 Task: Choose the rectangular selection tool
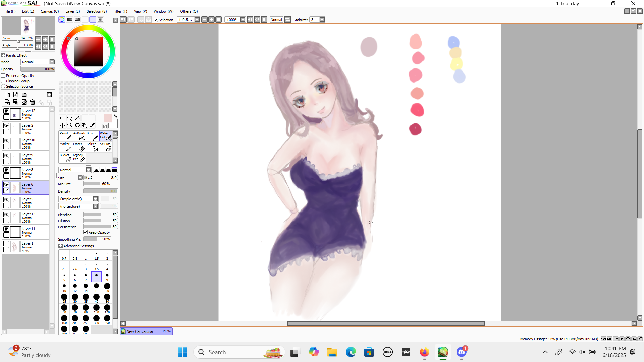click(63, 118)
